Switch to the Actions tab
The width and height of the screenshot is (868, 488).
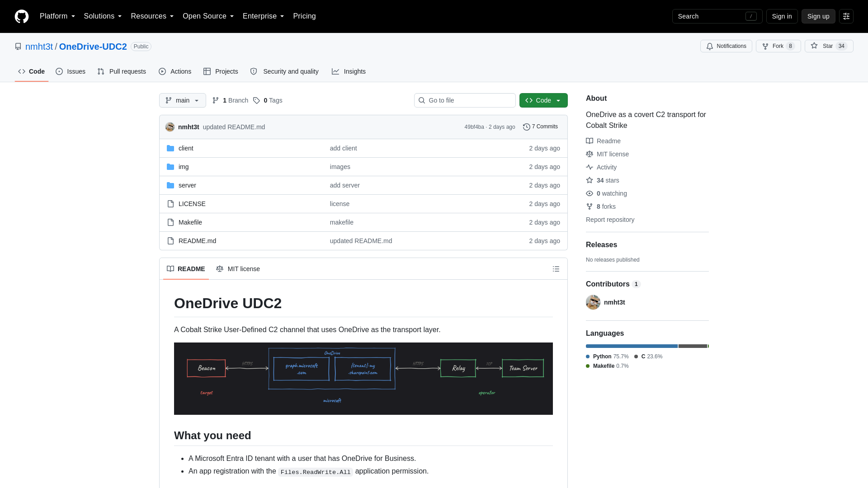pos(175,71)
